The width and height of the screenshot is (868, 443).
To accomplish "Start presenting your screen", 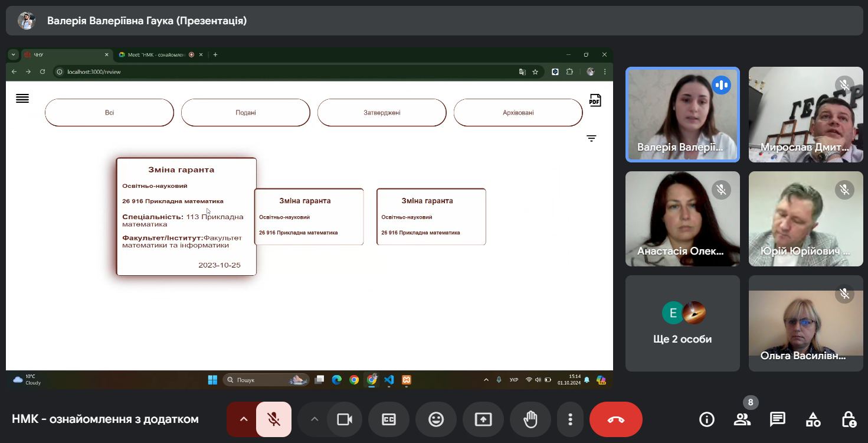I will [483, 419].
